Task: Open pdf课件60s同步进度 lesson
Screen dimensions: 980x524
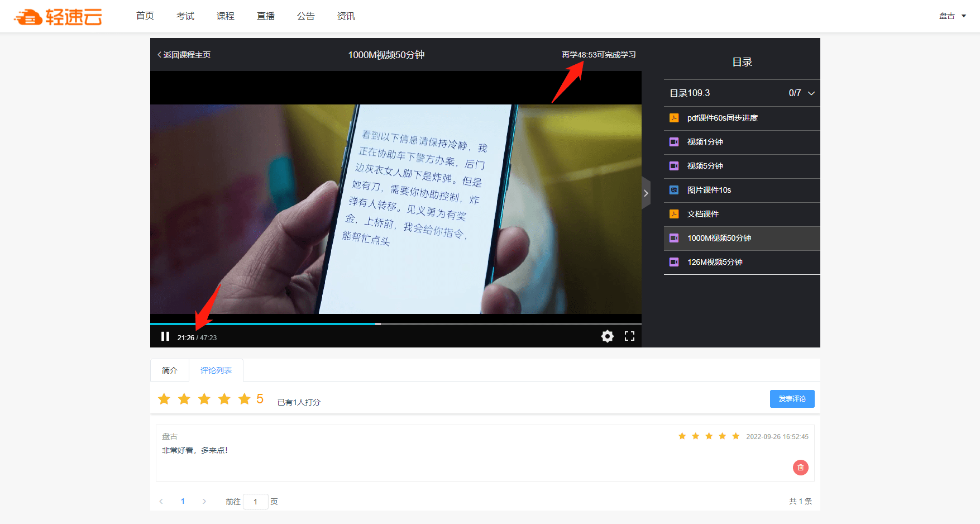Action: [x=742, y=118]
